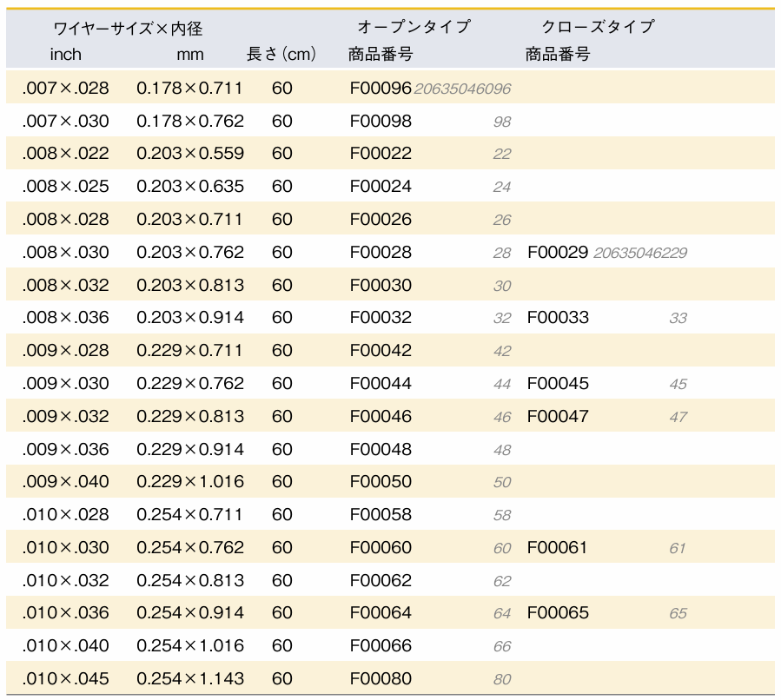The width and height of the screenshot is (781, 700).
Task: Click the length 60 in the F00080 row
Action: coord(282,678)
